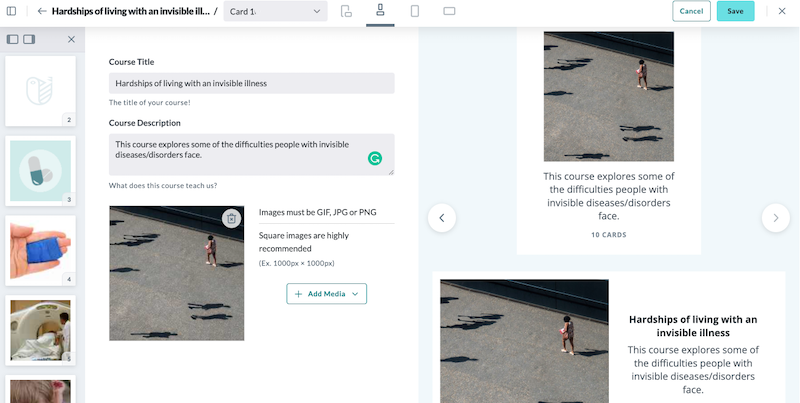Open the MRI scanner card thumbnail

(40, 330)
